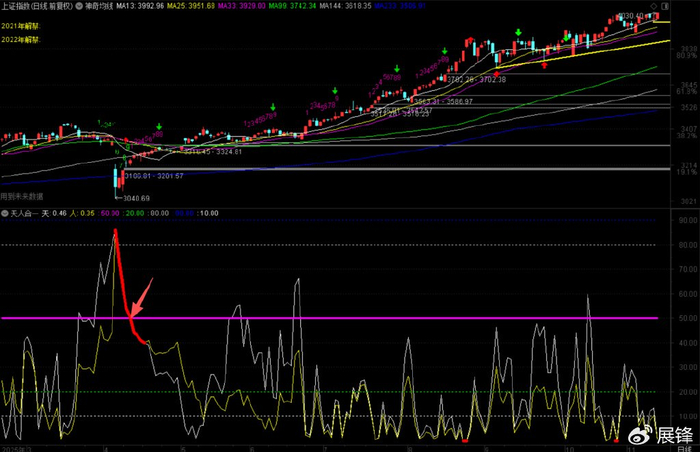Click the 50.00 scale value on indicator axis

pos(688,318)
